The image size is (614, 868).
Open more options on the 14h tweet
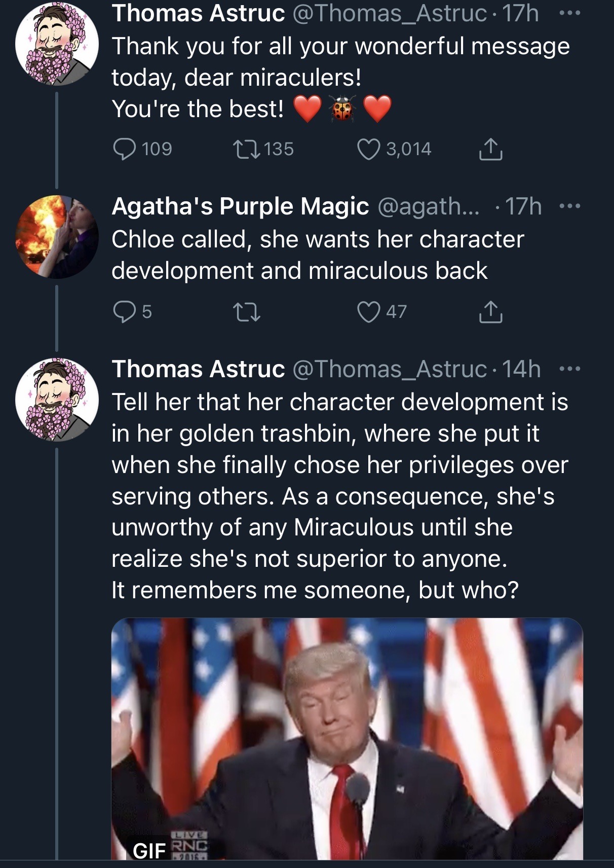[569, 369]
